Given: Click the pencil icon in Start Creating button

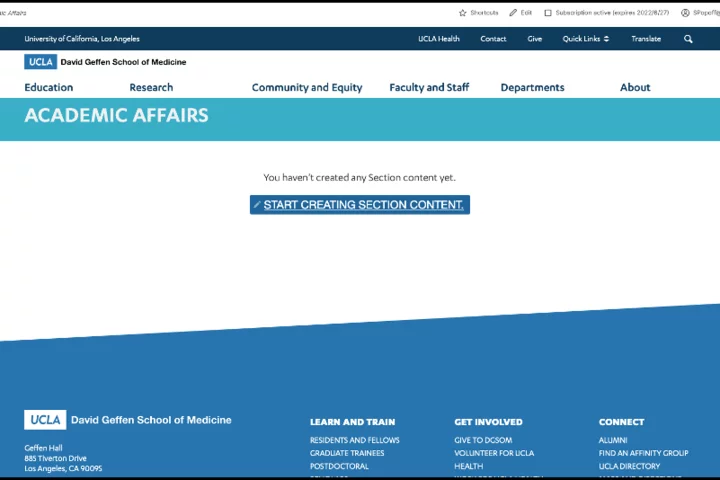Looking at the screenshot, I should point(257,205).
